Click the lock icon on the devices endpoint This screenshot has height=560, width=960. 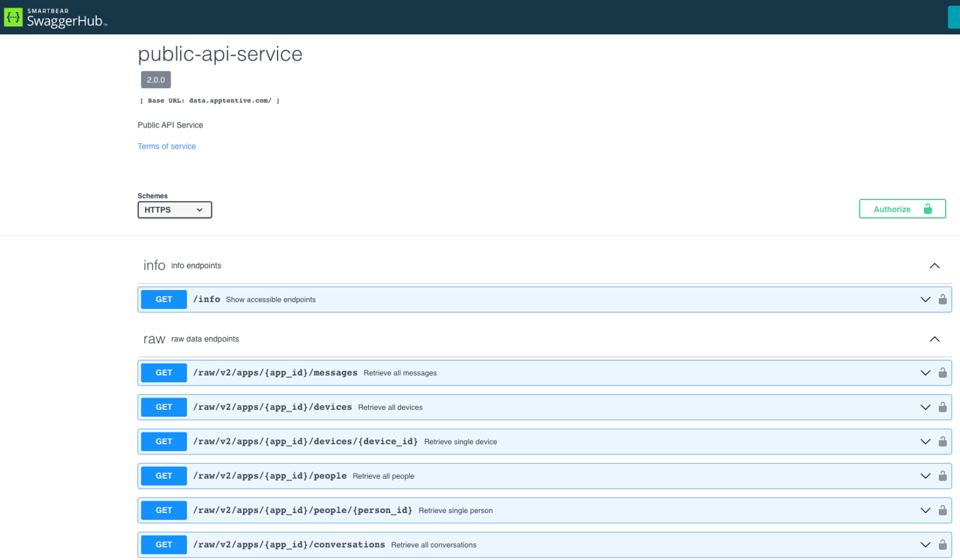942,407
